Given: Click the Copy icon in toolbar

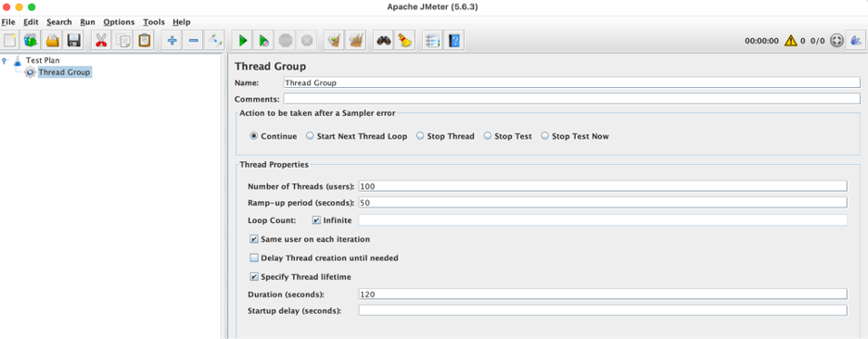Looking at the screenshot, I should click(x=123, y=41).
